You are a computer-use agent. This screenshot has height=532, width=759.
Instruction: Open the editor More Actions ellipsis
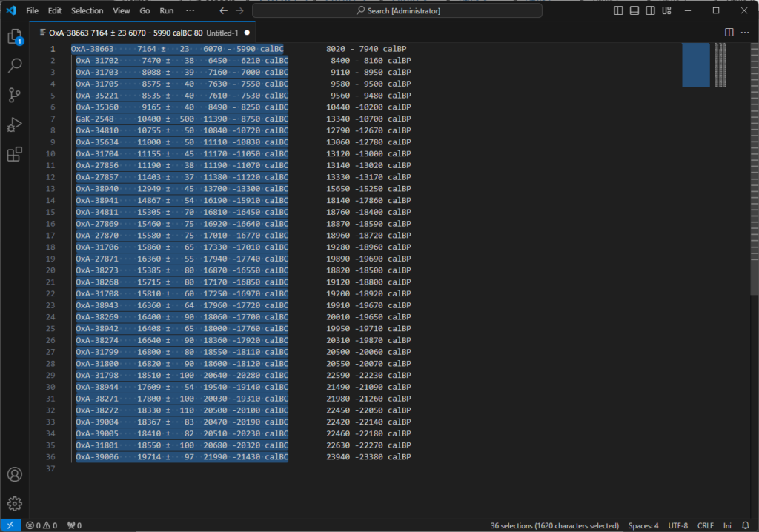click(x=745, y=33)
